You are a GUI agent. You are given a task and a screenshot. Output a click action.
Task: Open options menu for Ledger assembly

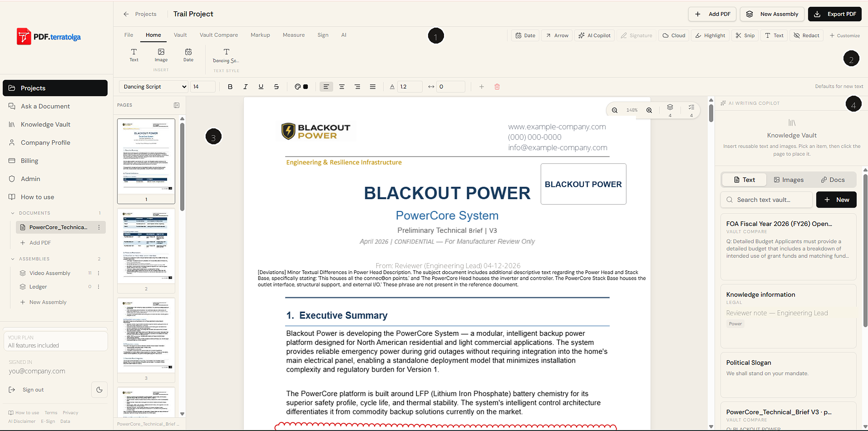point(98,287)
